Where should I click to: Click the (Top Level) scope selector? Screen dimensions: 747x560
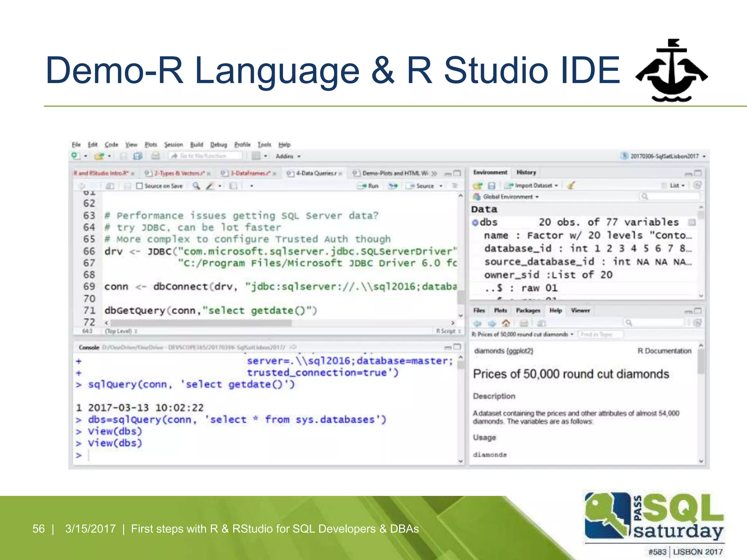[x=121, y=331]
